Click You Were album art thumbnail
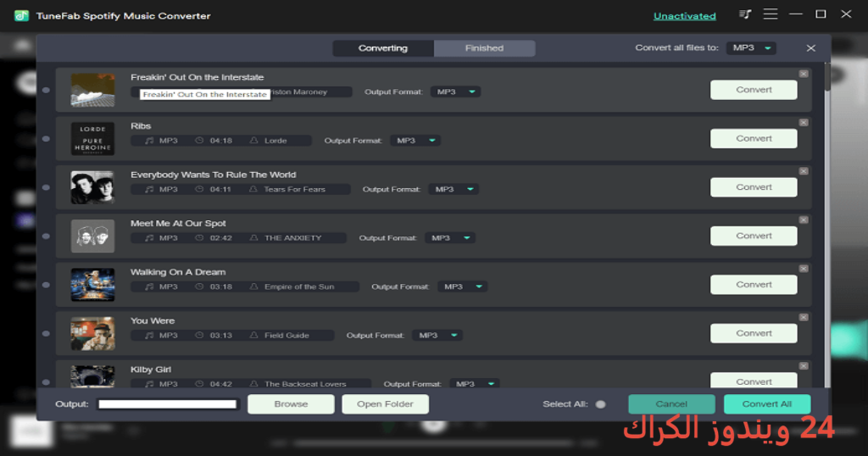 [x=92, y=333]
